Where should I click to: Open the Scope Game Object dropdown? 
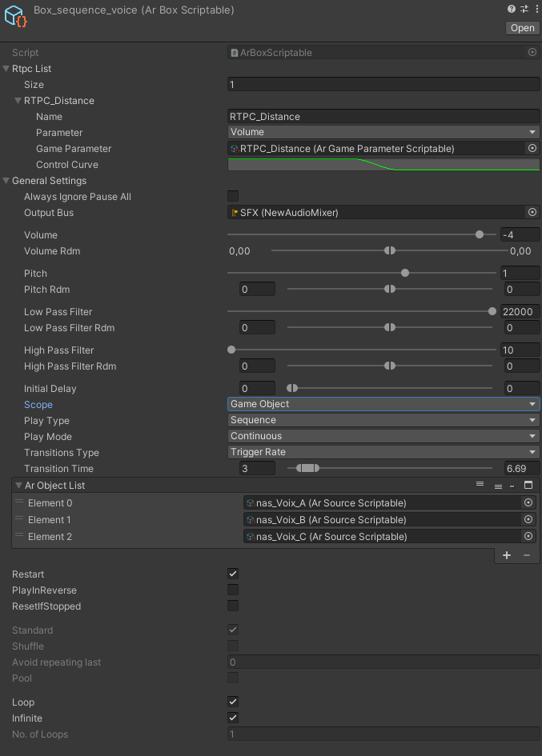383,403
